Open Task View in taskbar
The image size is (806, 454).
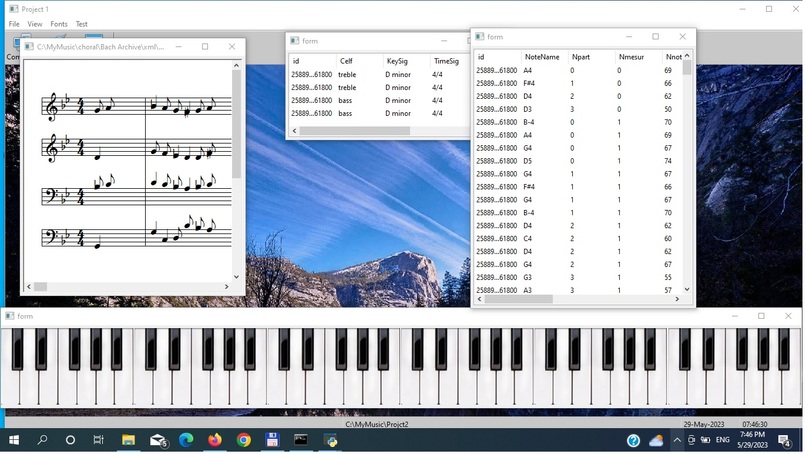click(x=98, y=440)
